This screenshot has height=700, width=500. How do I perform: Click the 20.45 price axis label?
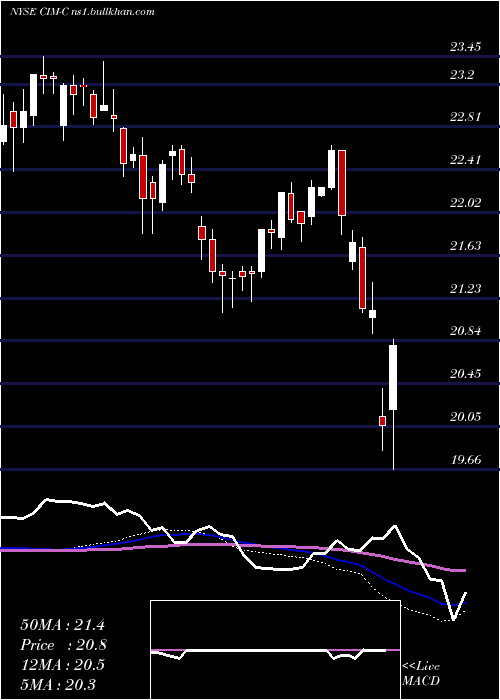[x=465, y=374]
